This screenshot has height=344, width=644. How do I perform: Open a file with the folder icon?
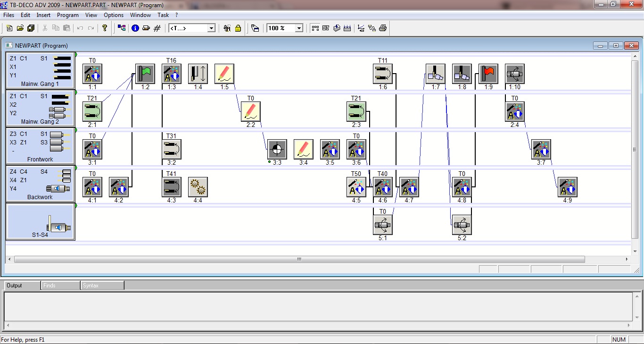pos(20,28)
